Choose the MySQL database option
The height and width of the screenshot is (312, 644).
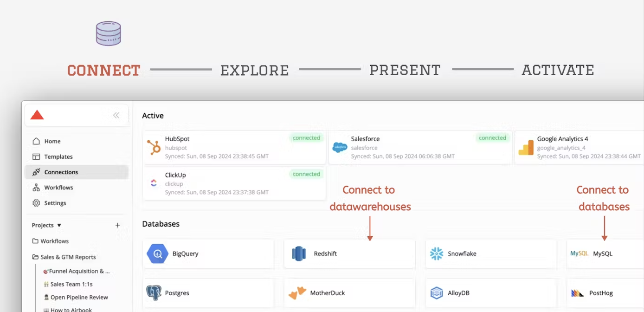(x=605, y=253)
